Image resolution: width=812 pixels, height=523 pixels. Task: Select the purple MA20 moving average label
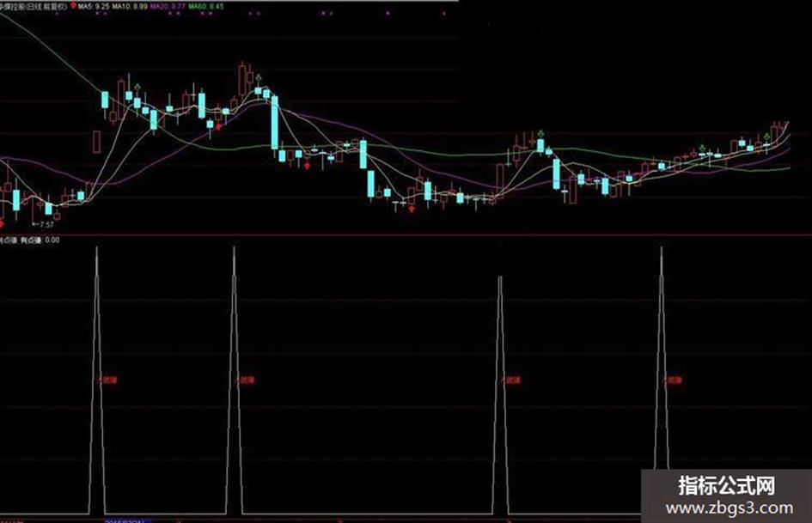point(168,6)
